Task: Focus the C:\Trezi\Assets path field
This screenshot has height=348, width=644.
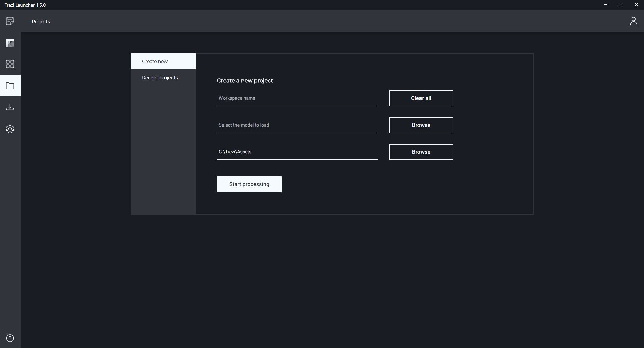Action: coord(298,152)
